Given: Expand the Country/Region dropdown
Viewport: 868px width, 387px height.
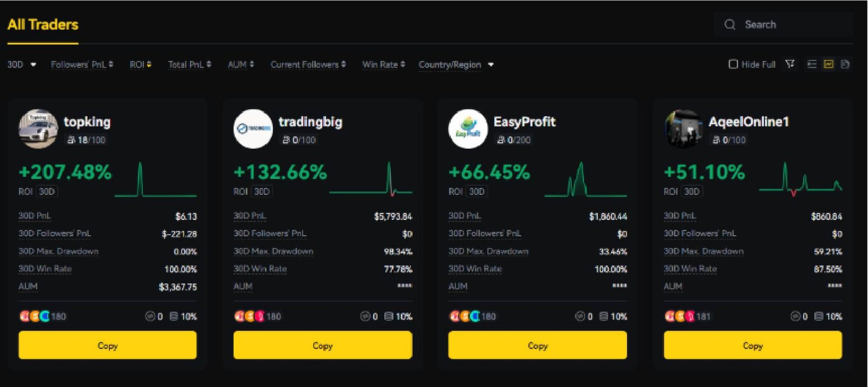Looking at the screenshot, I should pos(456,65).
